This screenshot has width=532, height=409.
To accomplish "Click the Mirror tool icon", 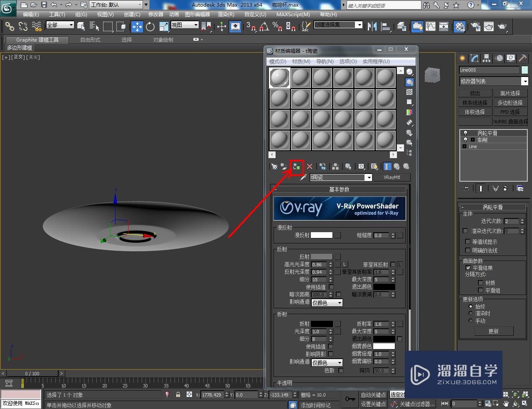I will tap(372, 27).
